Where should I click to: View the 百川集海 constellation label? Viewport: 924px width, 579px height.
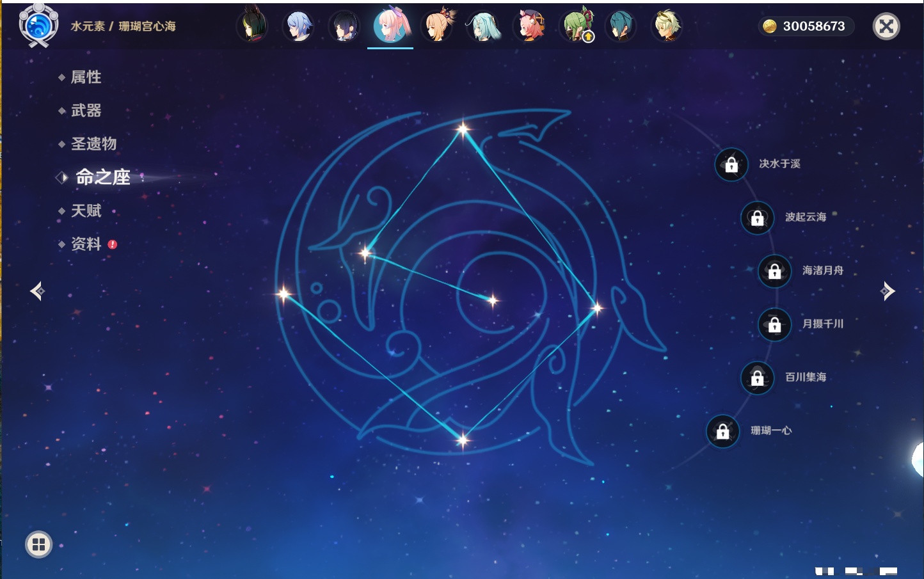806,377
